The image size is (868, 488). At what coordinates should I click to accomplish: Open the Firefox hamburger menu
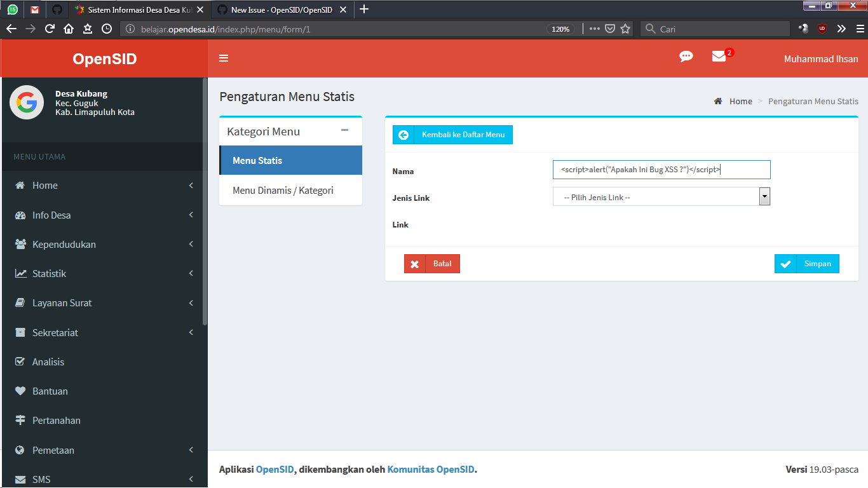859,29
